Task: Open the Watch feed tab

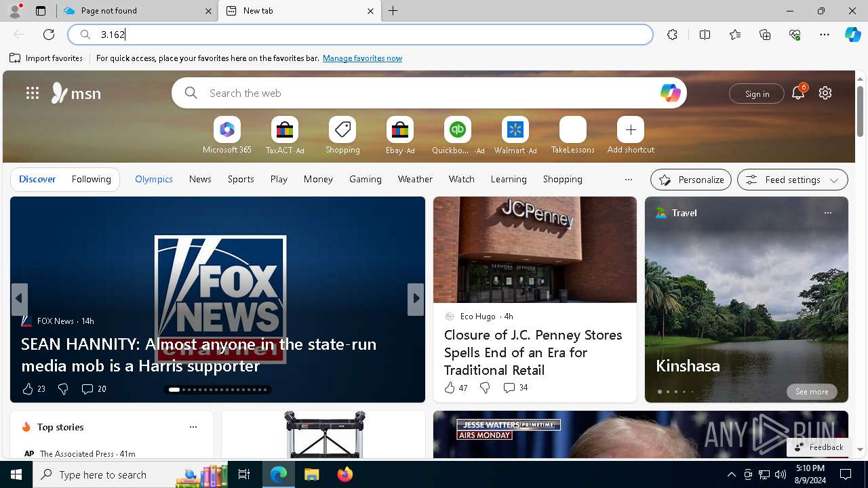Action: click(x=462, y=179)
